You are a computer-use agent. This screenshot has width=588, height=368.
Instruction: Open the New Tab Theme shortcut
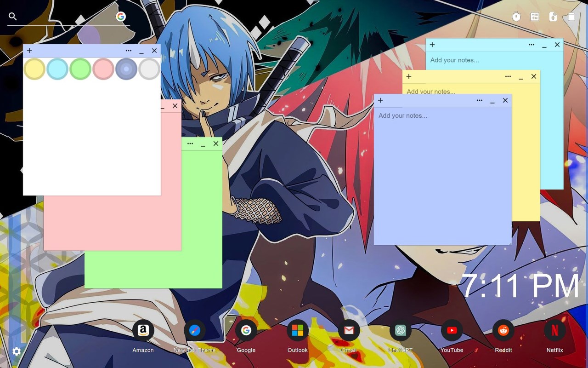tap(195, 330)
